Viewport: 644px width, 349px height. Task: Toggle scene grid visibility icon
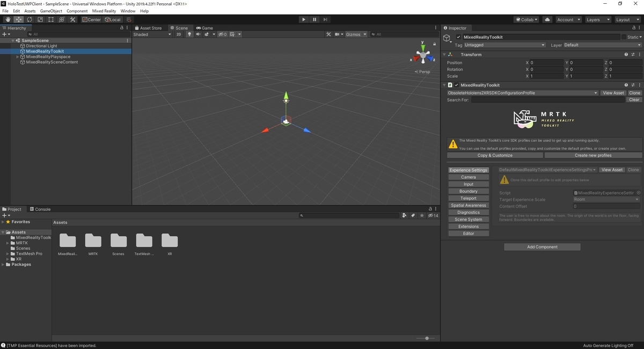233,34
